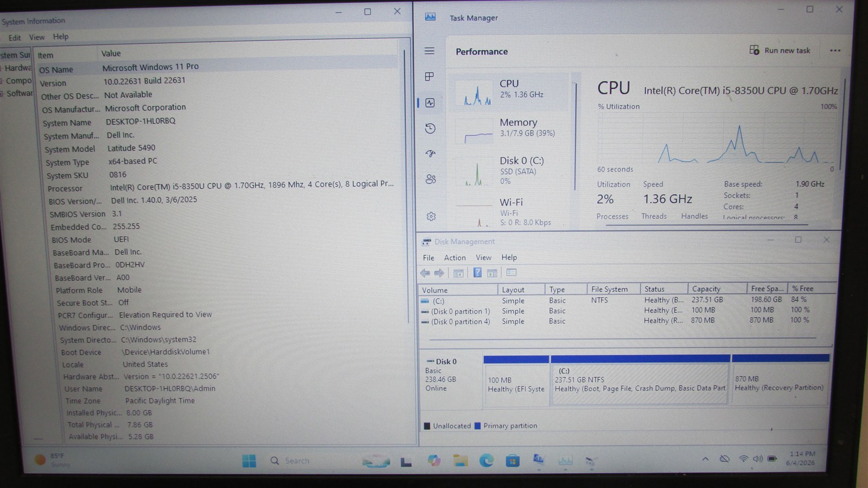Open Copilot from the taskbar
Image resolution: width=868 pixels, height=488 pixels.
click(434, 461)
